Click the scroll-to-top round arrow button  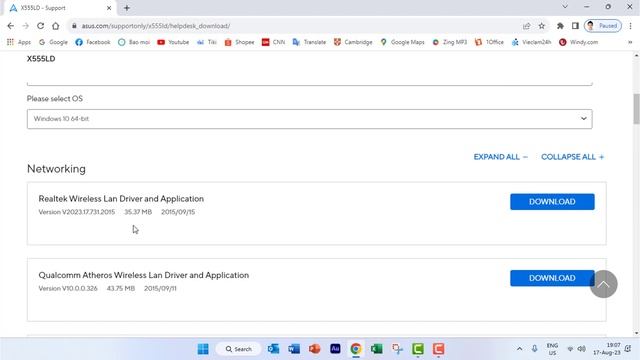coord(603,284)
